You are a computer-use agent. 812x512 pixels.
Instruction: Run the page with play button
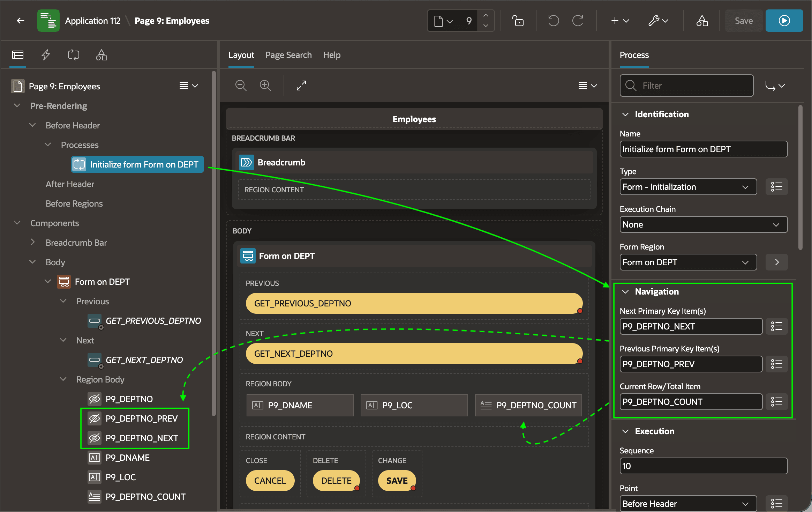coord(784,21)
